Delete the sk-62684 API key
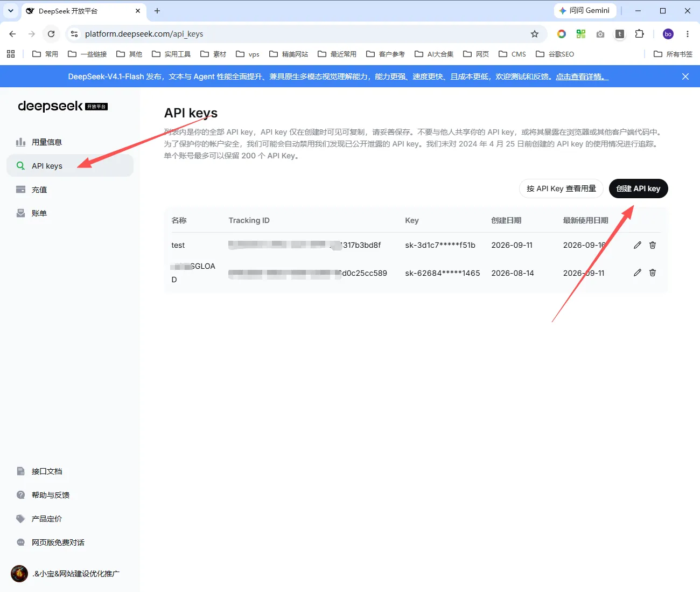 click(653, 273)
